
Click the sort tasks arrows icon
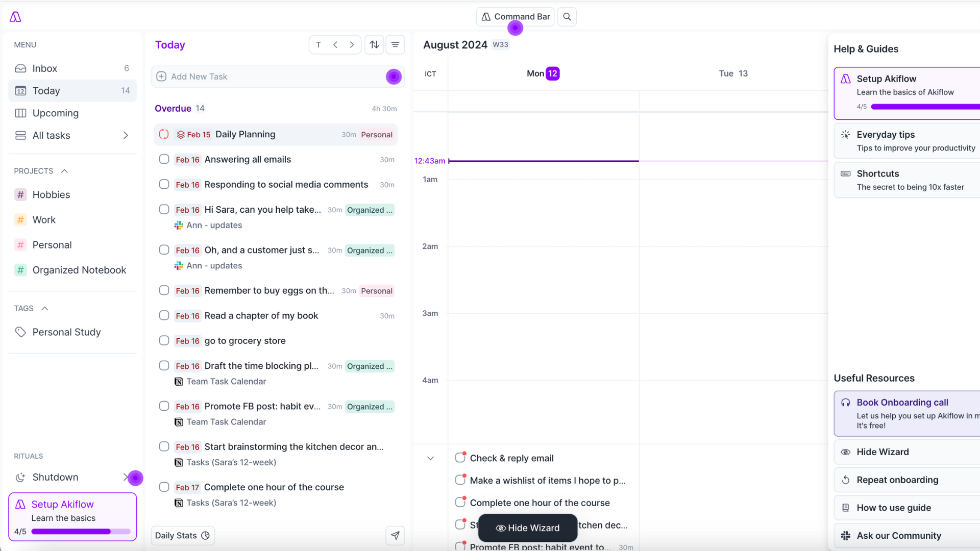374,45
